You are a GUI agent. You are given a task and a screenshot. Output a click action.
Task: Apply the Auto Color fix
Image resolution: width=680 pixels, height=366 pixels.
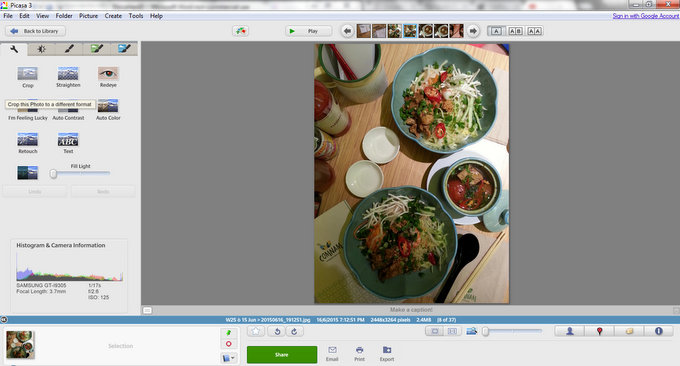(x=108, y=106)
